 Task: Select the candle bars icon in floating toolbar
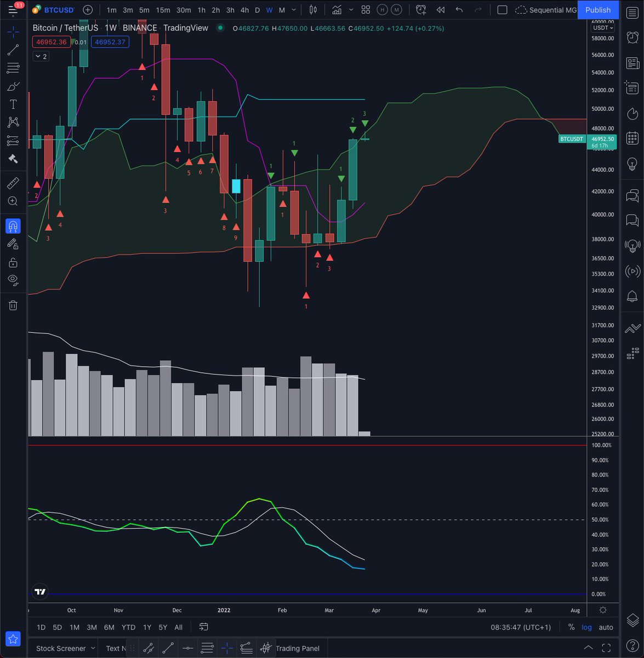point(266,648)
